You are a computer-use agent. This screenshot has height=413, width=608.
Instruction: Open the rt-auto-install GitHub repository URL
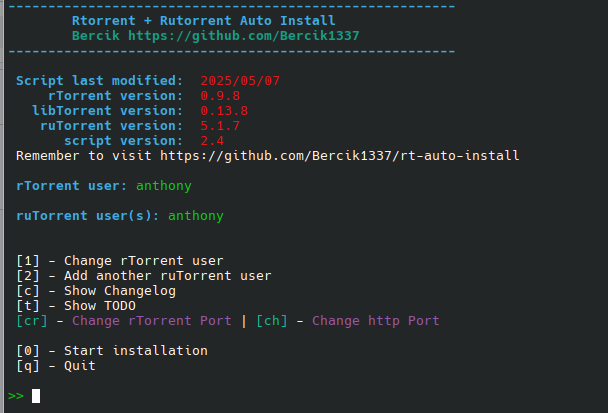(x=339, y=156)
